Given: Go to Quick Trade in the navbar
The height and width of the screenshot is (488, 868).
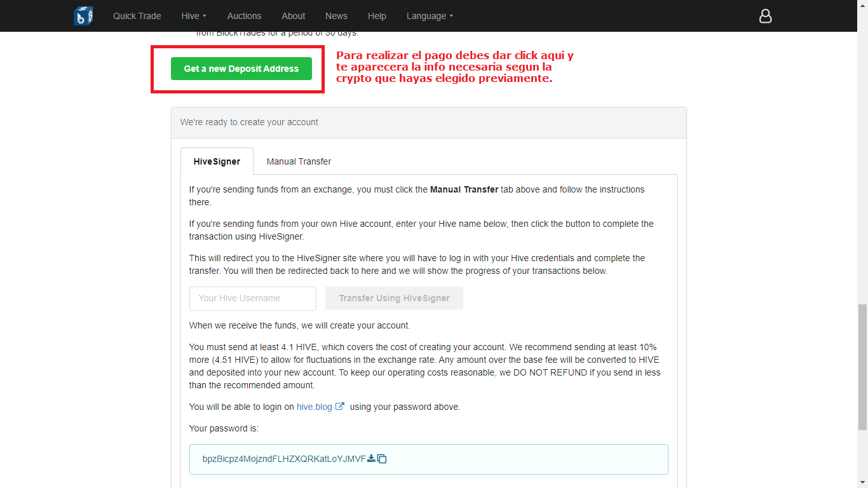Looking at the screenshot, I should (137, 16).
